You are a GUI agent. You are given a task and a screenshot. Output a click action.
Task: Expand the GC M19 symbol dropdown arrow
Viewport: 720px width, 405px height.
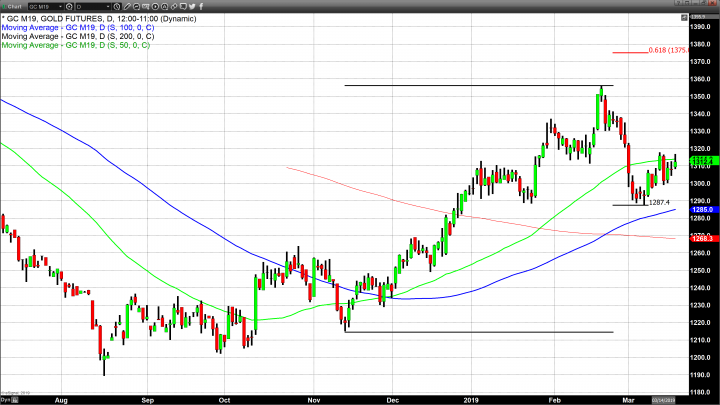tap(60, 6)
